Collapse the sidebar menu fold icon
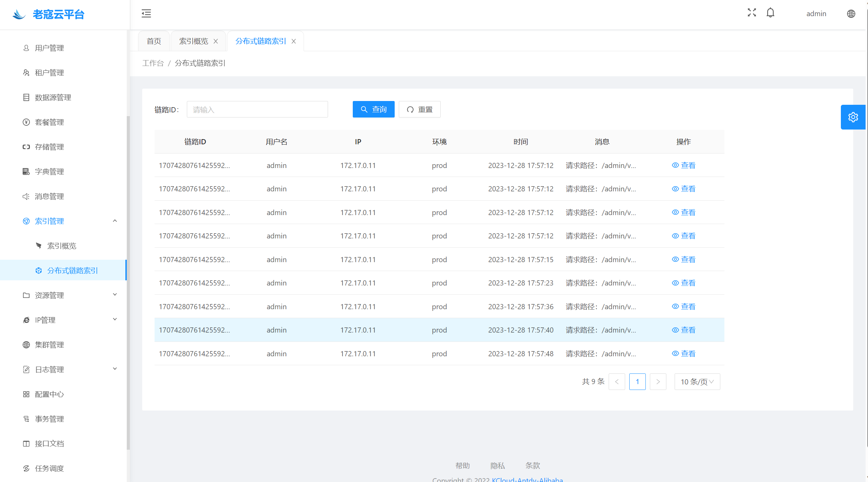The width and height of the screenshot is (868, 482). [146, 14]
